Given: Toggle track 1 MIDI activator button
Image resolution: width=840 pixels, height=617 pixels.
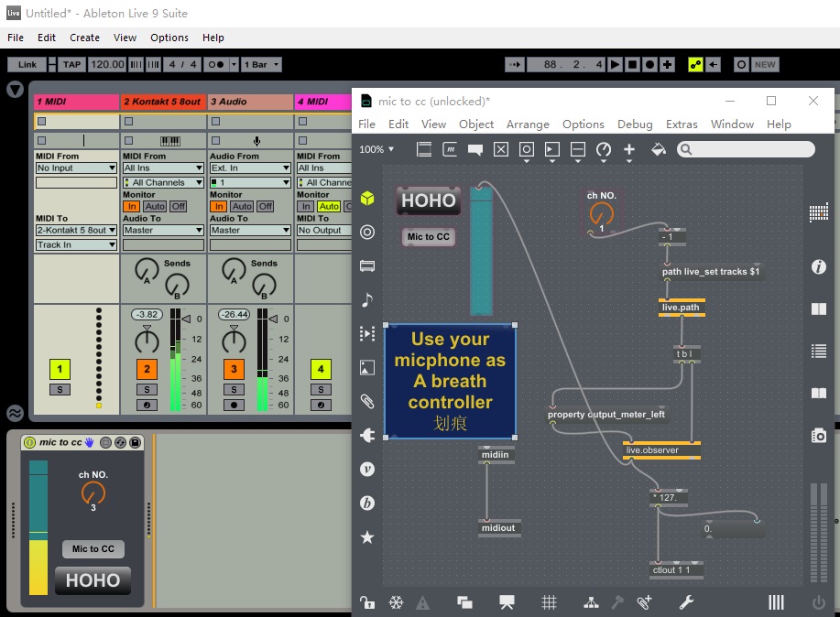Looking at the screenshot, I should coord(60,370).
